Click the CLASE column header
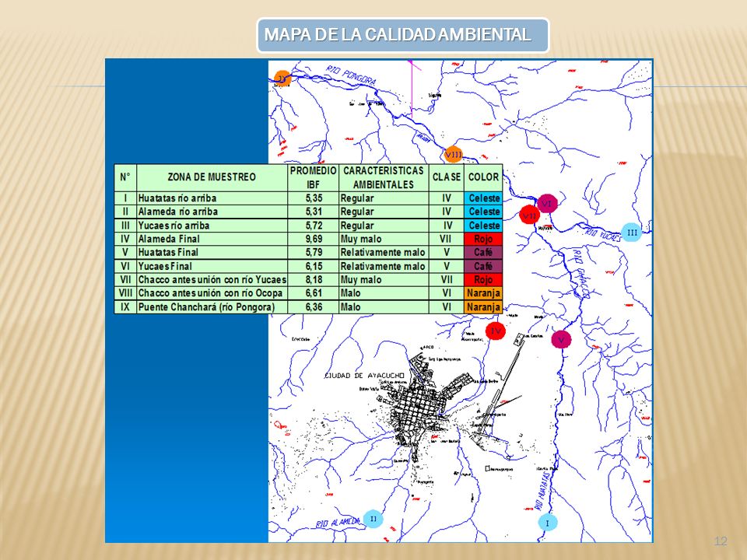This screenshot has height=560, width=747. pyautogui.click(x=447, y=177)
